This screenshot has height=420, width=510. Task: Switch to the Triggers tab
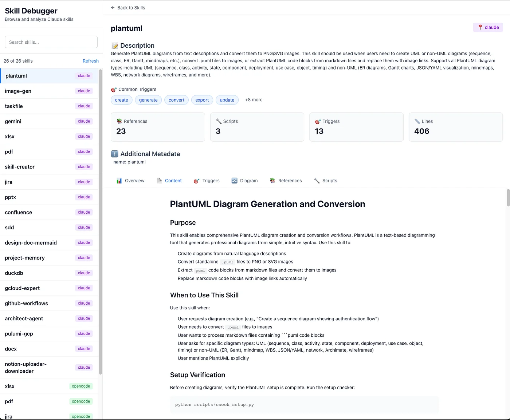(x=211, y=181)
